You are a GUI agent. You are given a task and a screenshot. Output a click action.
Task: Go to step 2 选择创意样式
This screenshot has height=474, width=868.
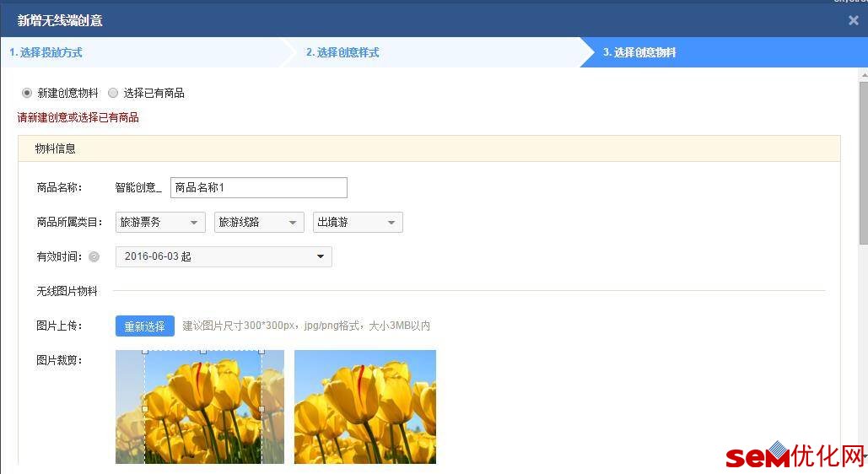(x=342, y=52)
